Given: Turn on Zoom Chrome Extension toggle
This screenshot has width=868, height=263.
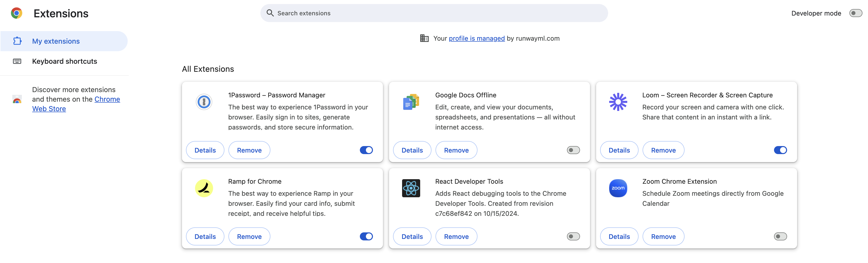Looking at the screenshot, I should pyautogui.click(x=780, y=236).
